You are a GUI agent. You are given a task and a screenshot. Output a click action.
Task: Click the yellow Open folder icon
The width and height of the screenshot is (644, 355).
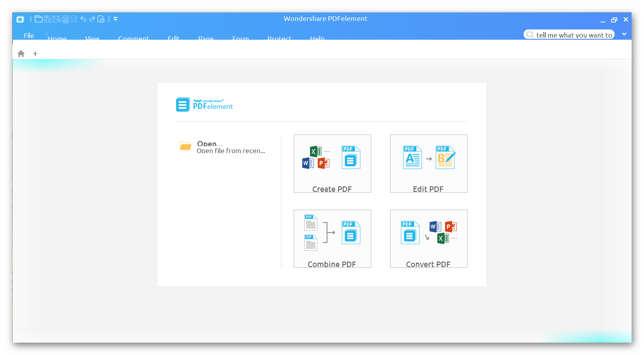tap(186, 146)
